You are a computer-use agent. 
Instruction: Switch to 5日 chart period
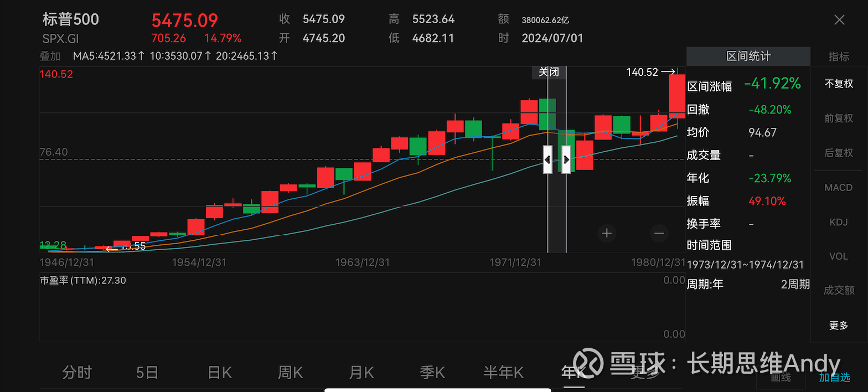[147, 372]
